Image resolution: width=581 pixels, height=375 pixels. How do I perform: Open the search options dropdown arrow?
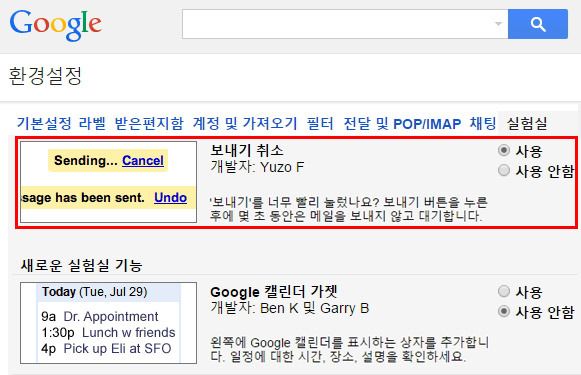pyautogui.click(x=498, y=24)
